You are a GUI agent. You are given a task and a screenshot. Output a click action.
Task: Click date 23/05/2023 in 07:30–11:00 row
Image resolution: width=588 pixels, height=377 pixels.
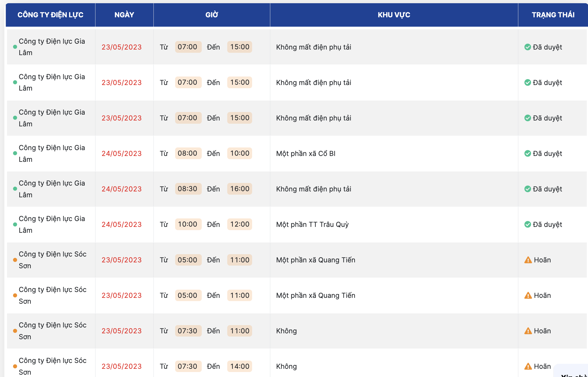pyautogui.click(x=122, y=331)
